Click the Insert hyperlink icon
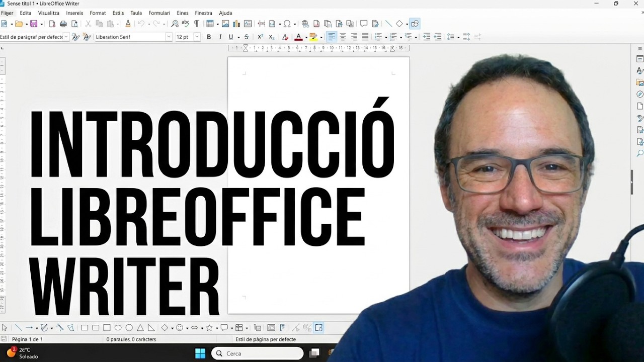 [x=305, y=24]
